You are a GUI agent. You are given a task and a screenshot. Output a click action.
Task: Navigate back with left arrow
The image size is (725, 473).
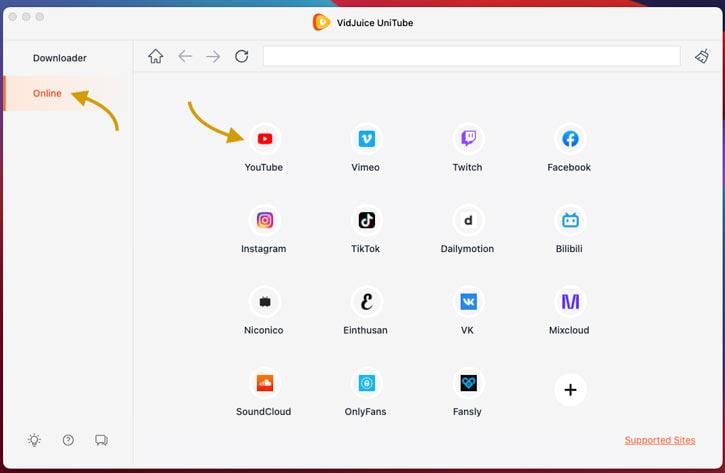[x=185, y=56]
